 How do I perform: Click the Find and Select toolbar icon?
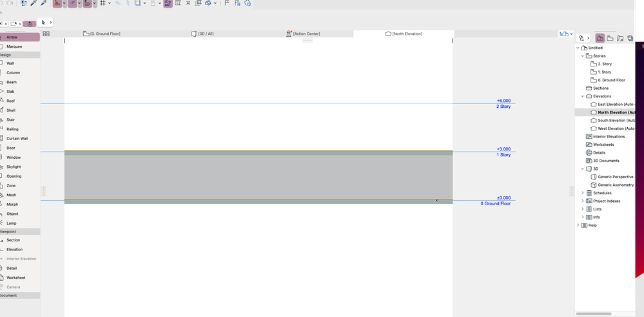pos(24,3)
